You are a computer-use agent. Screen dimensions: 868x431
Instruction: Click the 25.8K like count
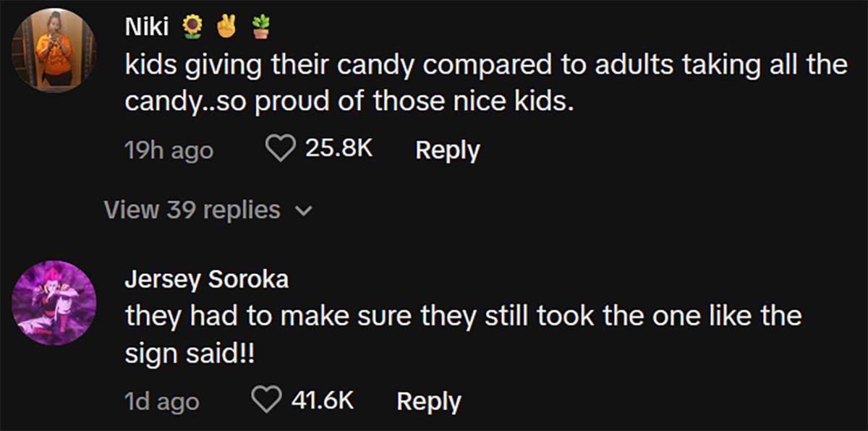pos(337,149)
